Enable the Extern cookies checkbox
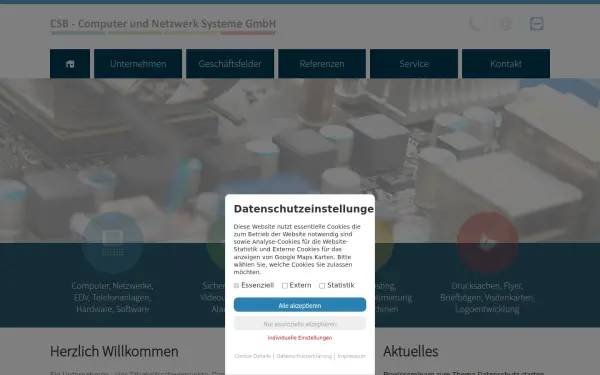The width and height of the screenshot is (600, 375). pos(285,285)
